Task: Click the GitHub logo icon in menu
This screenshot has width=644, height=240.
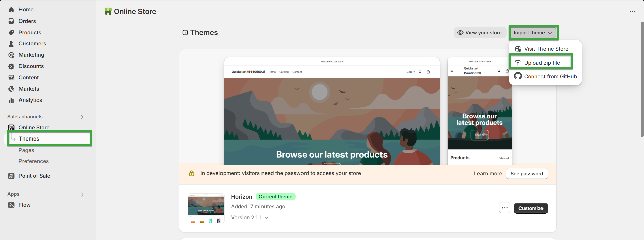Action: pyautogui.click(x=518, y=76)
